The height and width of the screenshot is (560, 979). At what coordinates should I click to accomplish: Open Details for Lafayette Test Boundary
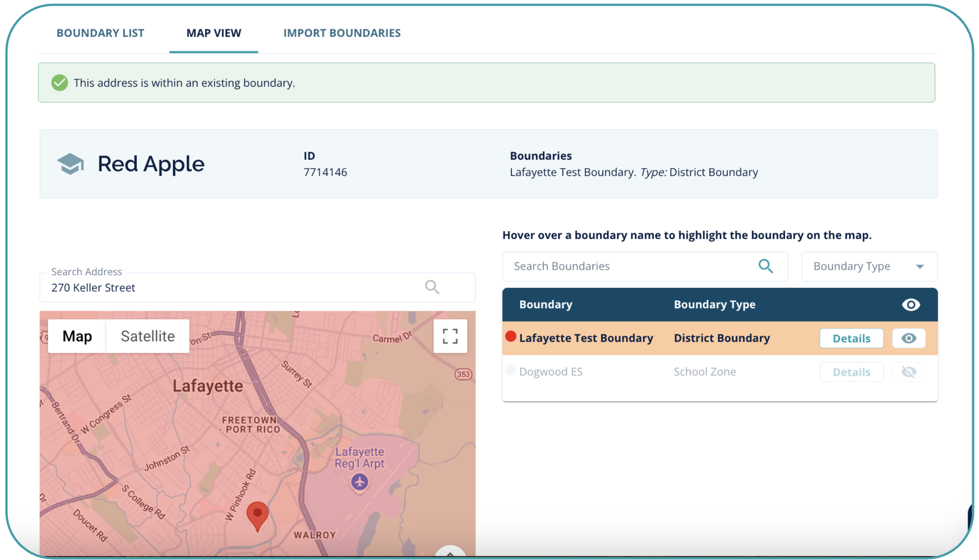click(x=851, y=338)
